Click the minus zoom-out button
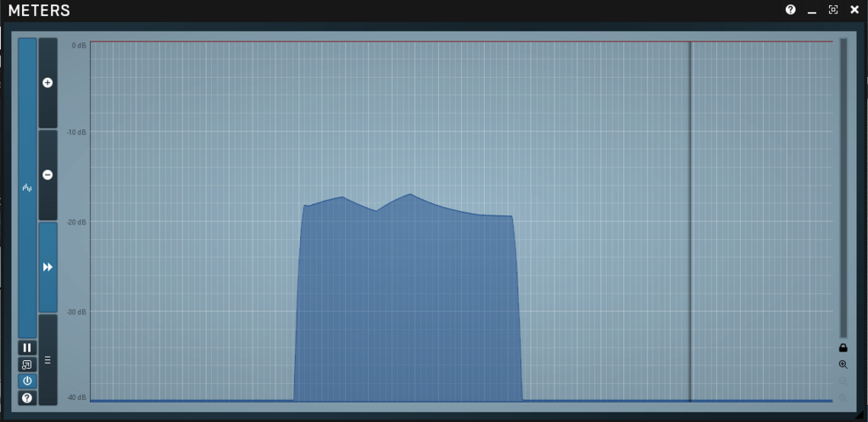The image size is (868, 422). click(47, 175)
